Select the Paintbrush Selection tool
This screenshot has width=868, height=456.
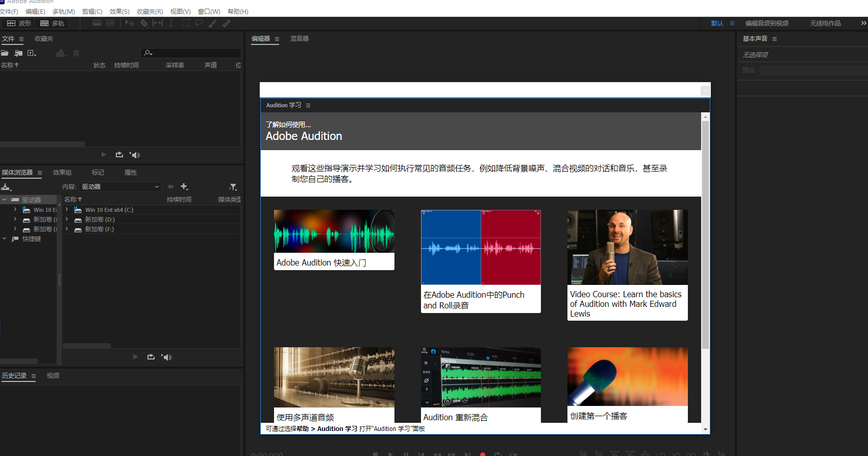(212, 23)
